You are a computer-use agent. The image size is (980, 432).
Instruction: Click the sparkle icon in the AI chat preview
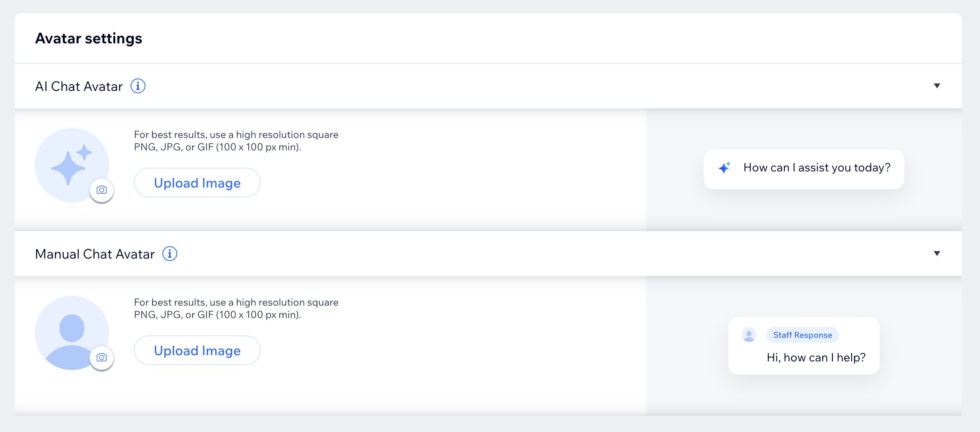pyautogui.click(x=723, y=168)
